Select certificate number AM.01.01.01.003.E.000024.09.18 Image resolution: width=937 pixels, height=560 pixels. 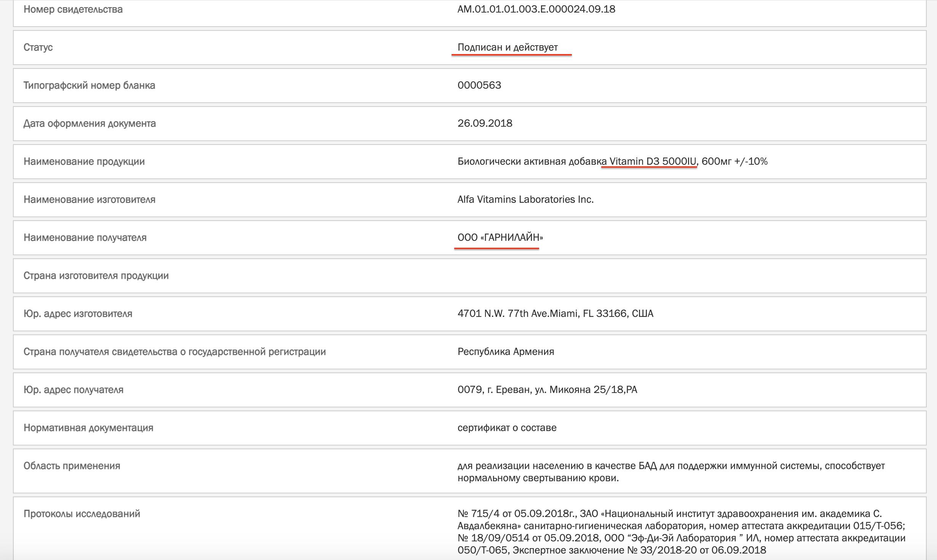[x=536, y=9]
